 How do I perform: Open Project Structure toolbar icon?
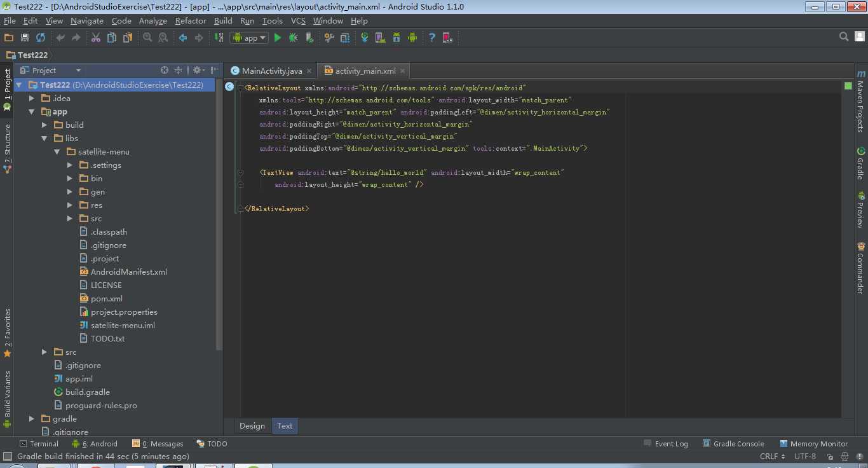(x=345, y=38)
